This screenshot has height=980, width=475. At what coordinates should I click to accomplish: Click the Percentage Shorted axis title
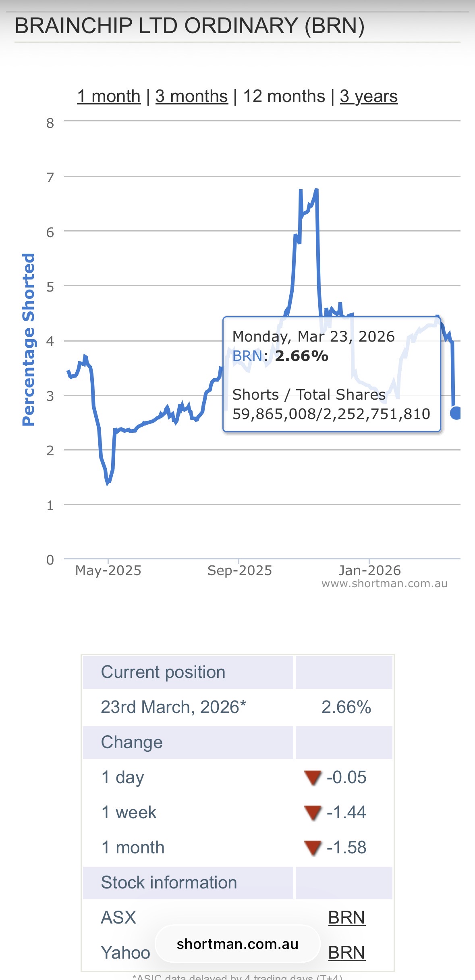(28, 340)
